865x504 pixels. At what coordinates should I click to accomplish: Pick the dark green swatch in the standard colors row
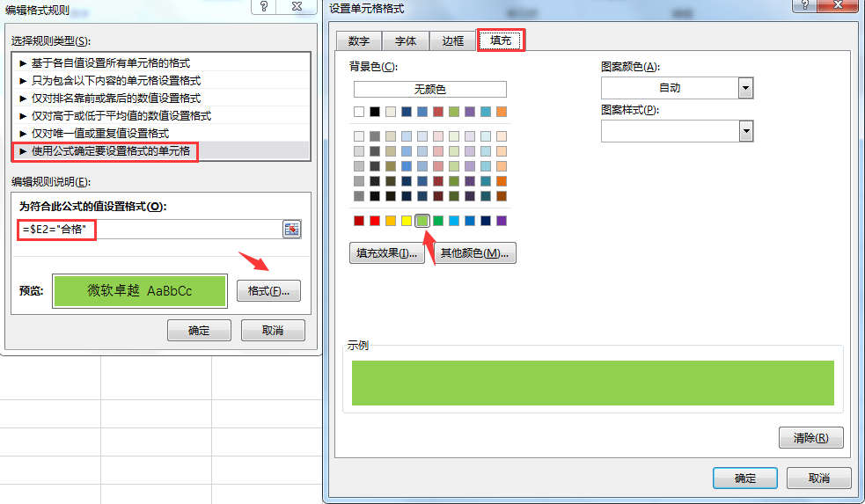click(438, 221)
